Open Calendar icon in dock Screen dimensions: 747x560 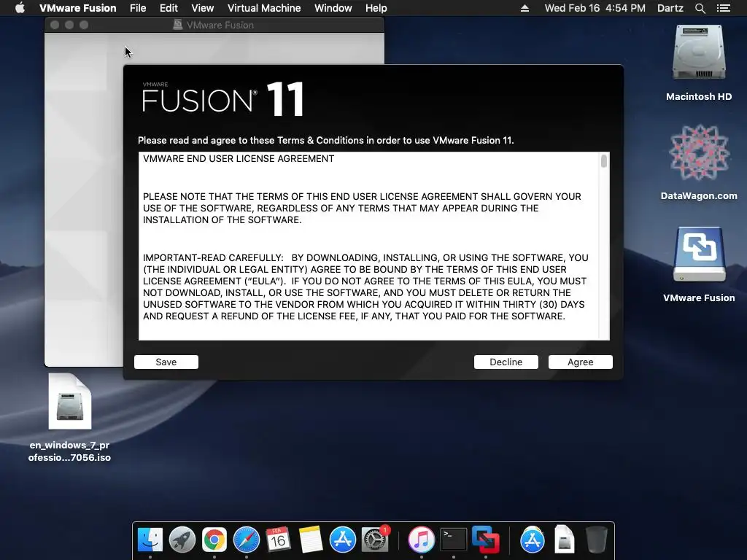[x=278, y=540]
